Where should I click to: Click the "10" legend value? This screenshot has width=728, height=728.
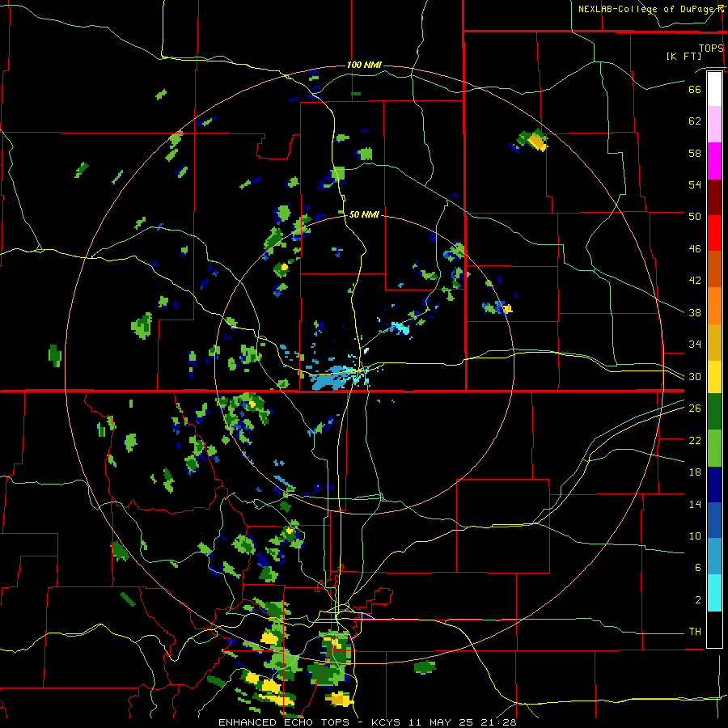click(695, 536)
